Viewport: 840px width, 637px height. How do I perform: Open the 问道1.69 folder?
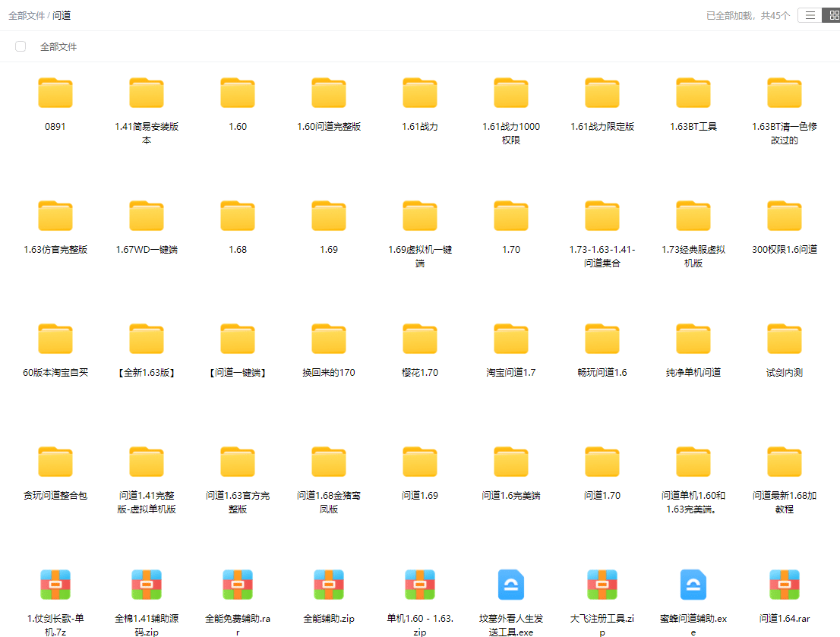[420, 462]
